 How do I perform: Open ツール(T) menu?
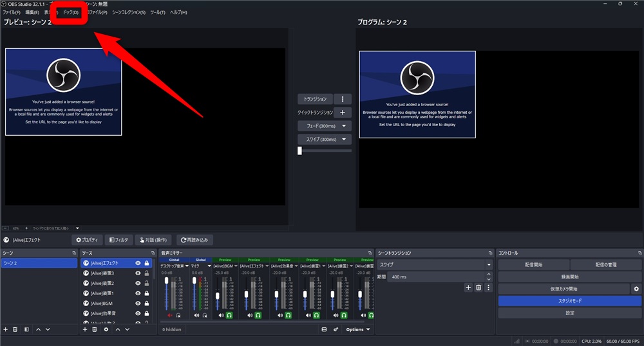point(158,12)
